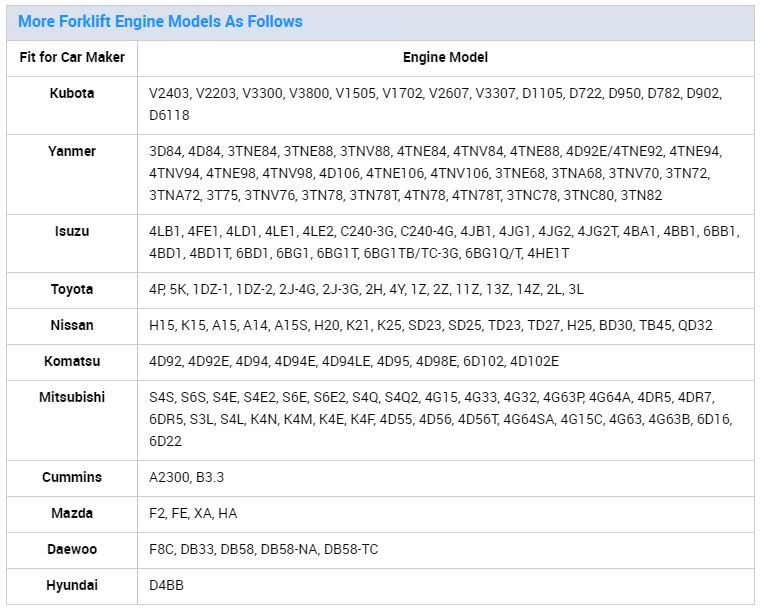Click the Toyota maker cell
The width and height of the screenshot is (760, 610).
[x=72, y=290]
